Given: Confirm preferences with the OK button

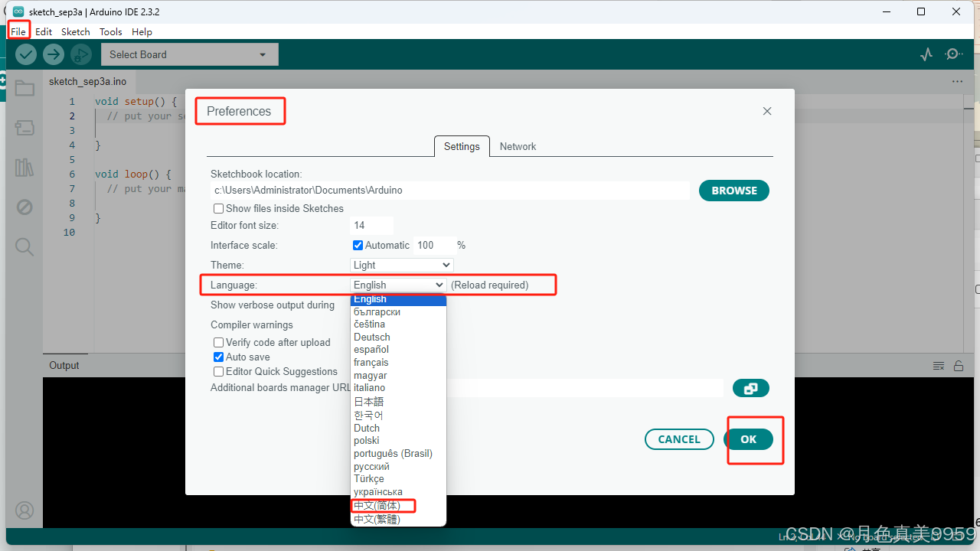Looking at the screenshot, I should [748, 439].
